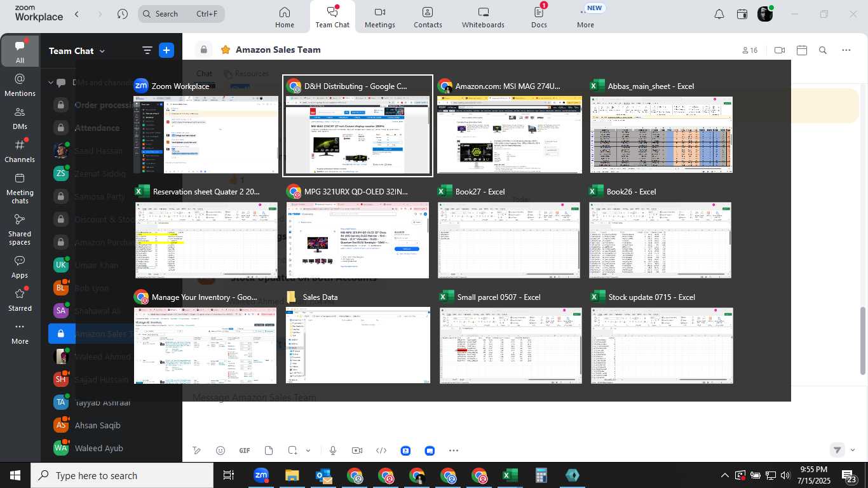Expand the send options arrow
This screenshot has height=488, width=868.
click(x=853, y=450)
